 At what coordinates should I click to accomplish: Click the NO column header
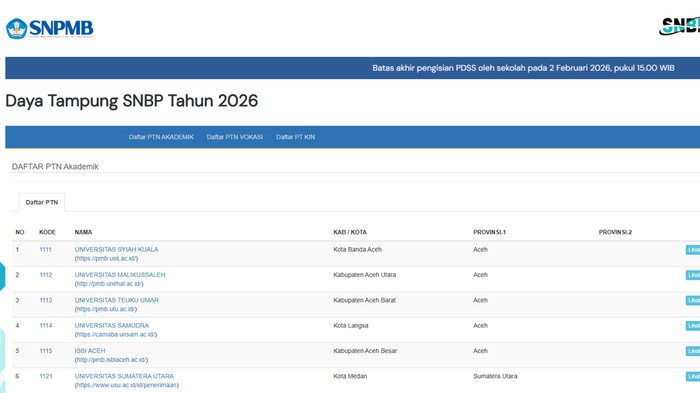pos(20,232)
